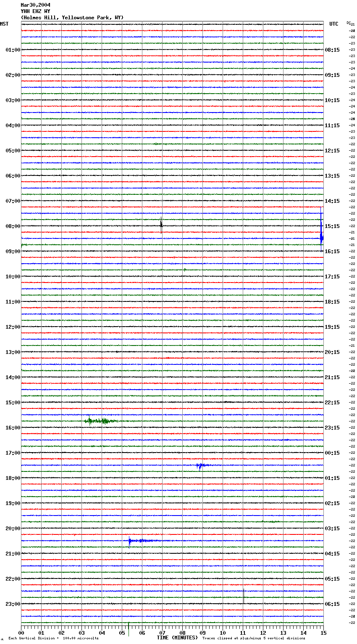This screenshot has height=644, width=357.
Task: Click the 'YHH EHZ WY' station code
Action: (x=35, y=11)
